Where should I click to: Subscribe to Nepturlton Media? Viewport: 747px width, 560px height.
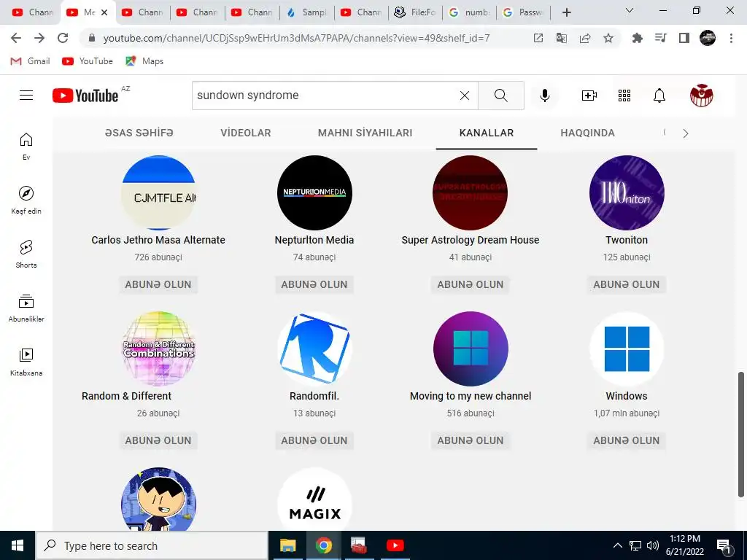tap(314, 284)
